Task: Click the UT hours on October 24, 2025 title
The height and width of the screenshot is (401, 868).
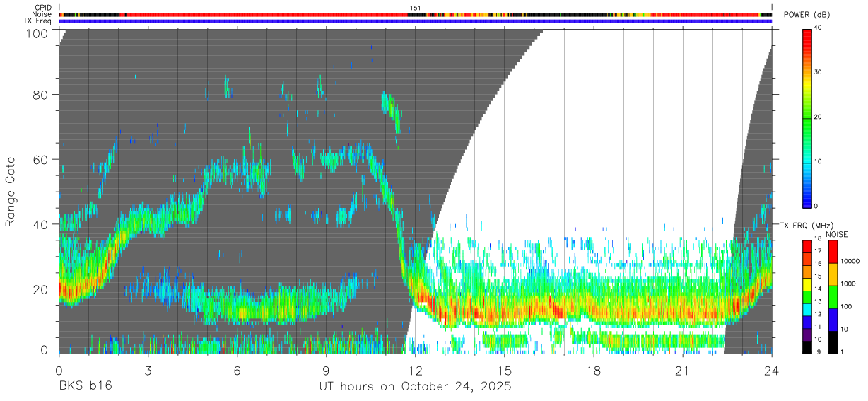Action: [x=415, y=387]
